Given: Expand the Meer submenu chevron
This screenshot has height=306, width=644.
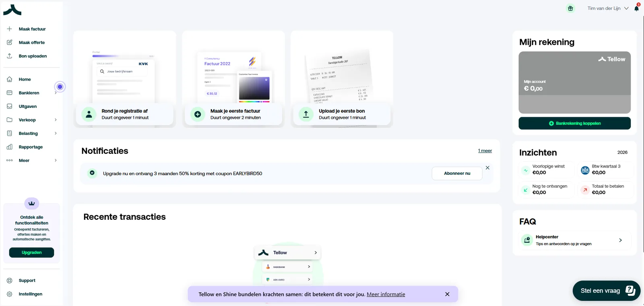Looking at the screenshot, I should coord(56,160).
